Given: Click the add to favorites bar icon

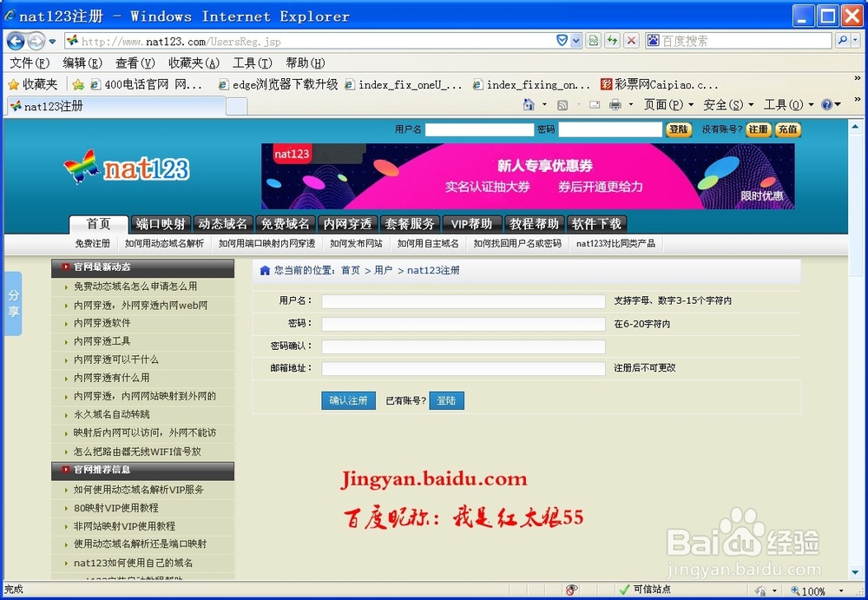Looking at the screenshot, I should click(79, 84).
